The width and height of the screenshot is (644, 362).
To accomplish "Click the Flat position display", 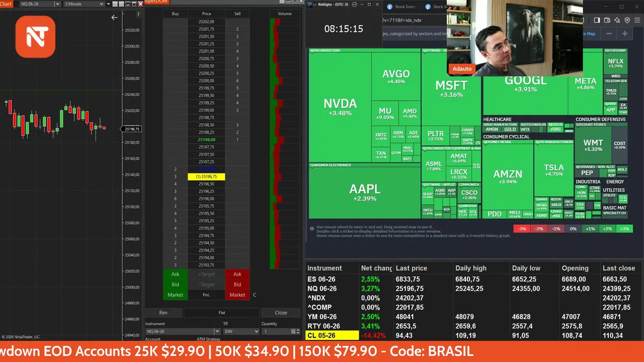I will pyautogui.click(x=221, y=313).
